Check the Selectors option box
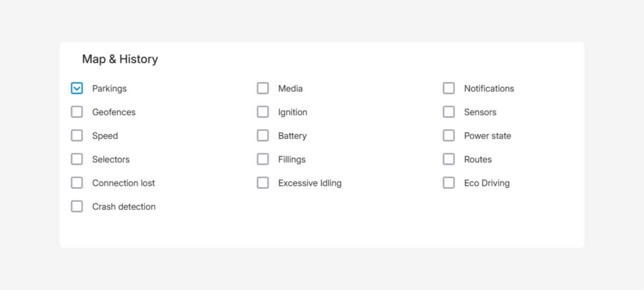Image resolution: width=644 pixels, height=290 pixels. (x=77, y=159)
